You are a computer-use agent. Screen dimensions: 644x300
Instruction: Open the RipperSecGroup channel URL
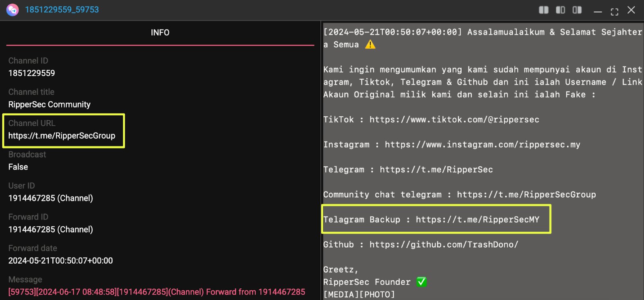[62, 136]
